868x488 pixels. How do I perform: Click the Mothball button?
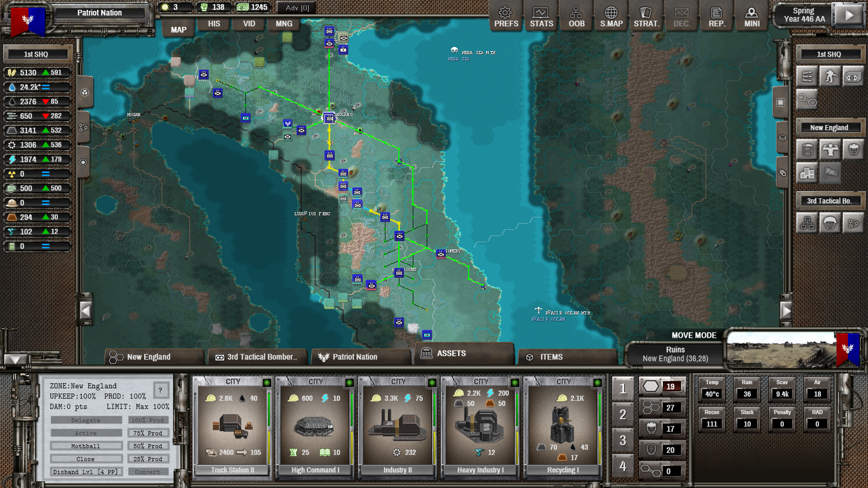(86, 446)
